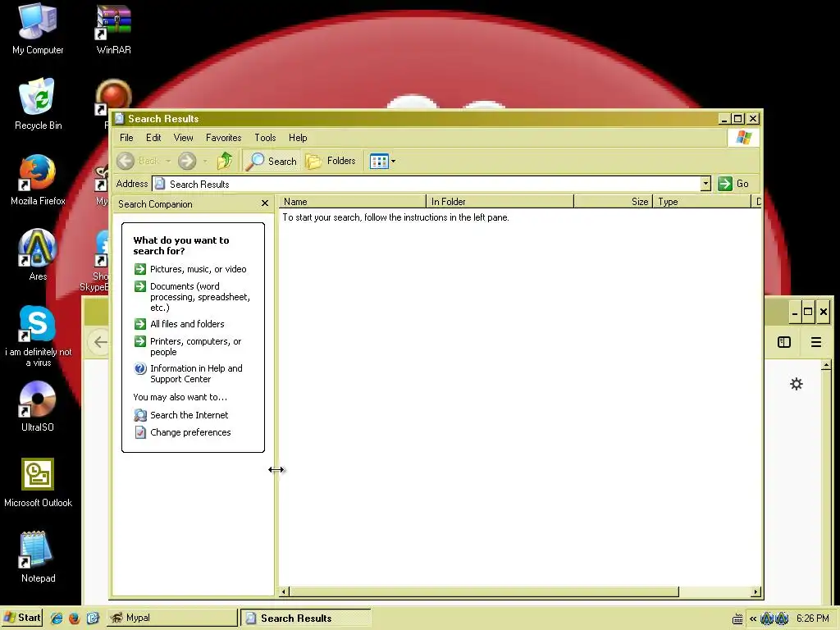This screenshot has height=630, width=840.
Task: Click the Views grid icon
Action: (379, 162)
